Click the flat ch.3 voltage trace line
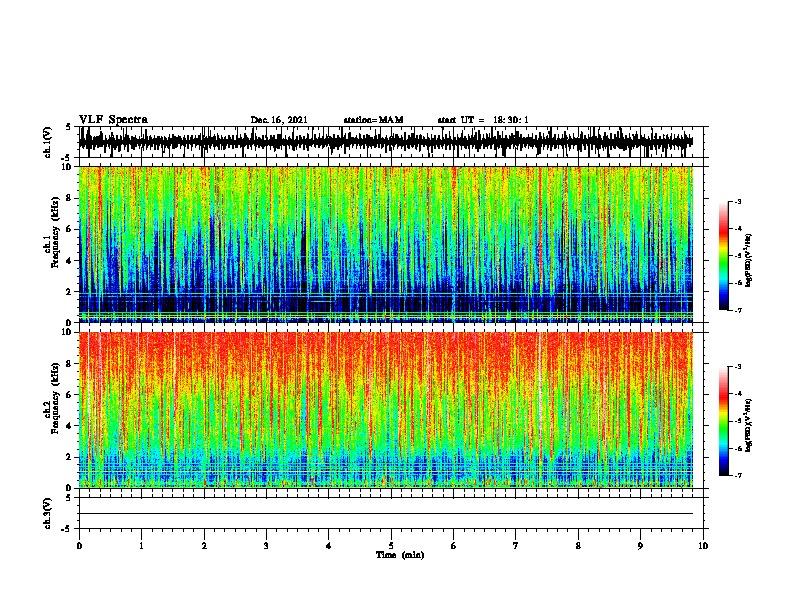The width and height of the screenshot is (792, 612). point(386,514)
